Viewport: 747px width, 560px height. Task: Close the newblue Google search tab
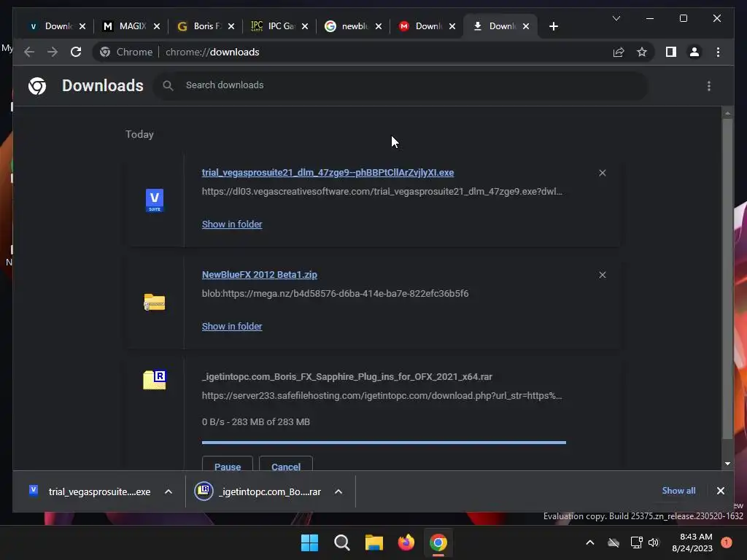pos(379,26)
